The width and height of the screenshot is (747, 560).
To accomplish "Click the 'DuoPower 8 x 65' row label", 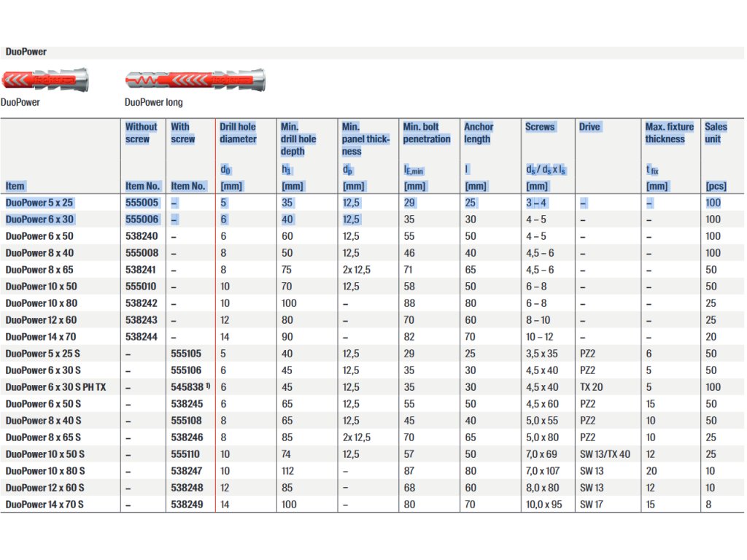I will [39, 270].
